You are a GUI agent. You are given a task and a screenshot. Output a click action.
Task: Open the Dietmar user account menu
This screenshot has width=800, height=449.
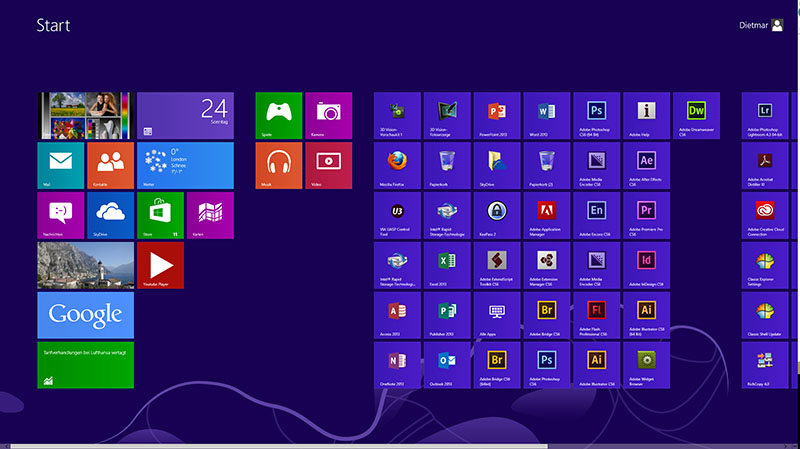click(x=761, y=25)
